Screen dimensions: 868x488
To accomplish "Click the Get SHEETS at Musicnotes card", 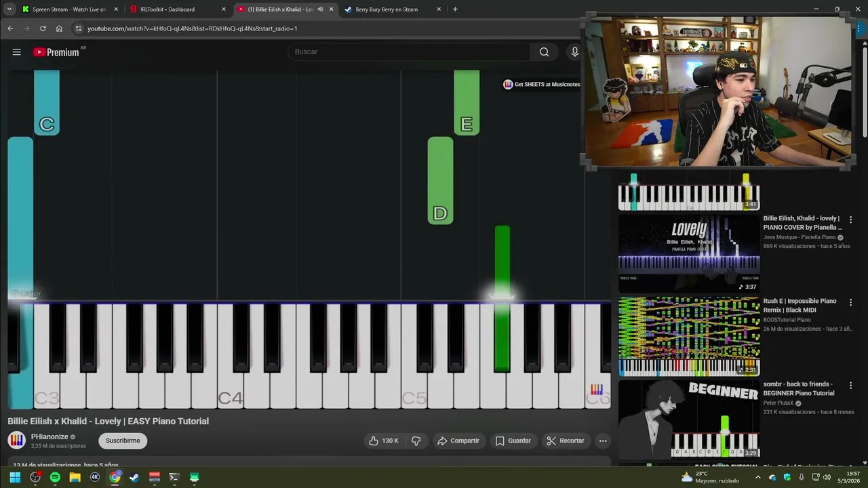I will pos(542,84).
